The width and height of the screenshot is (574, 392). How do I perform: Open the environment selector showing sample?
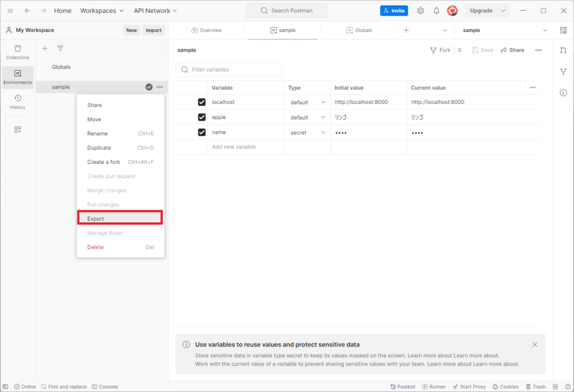(505, 30)
